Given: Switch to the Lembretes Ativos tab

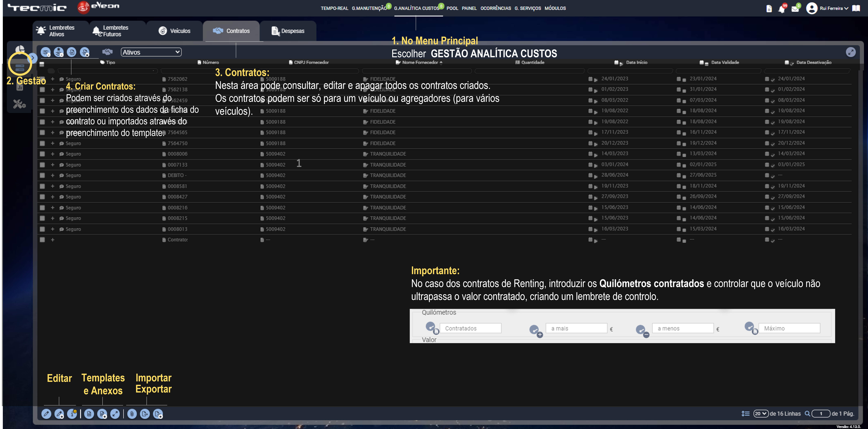Looking at the screenshot, I should 61,31.
